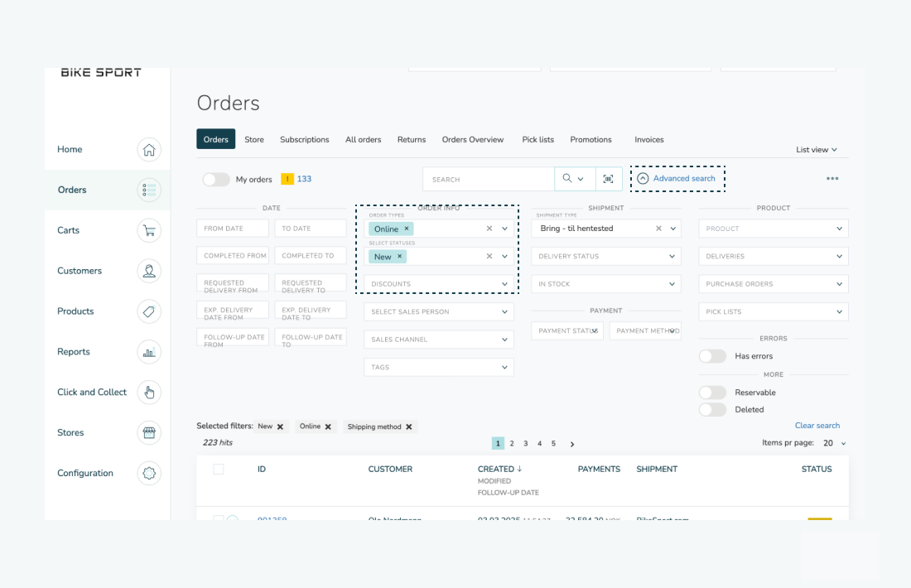Go to results page 2
Image resolution: width=911 pixels, height=588 pixels.
(512, 443)
